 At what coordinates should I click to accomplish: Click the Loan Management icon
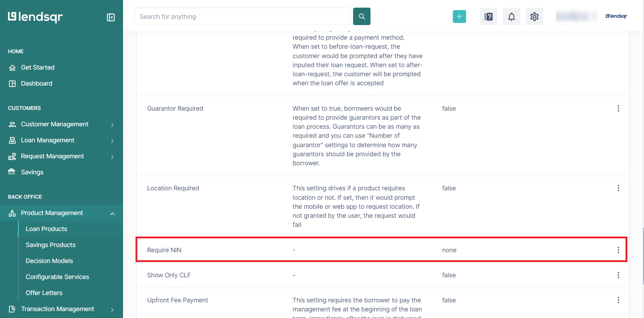(12, 140)
